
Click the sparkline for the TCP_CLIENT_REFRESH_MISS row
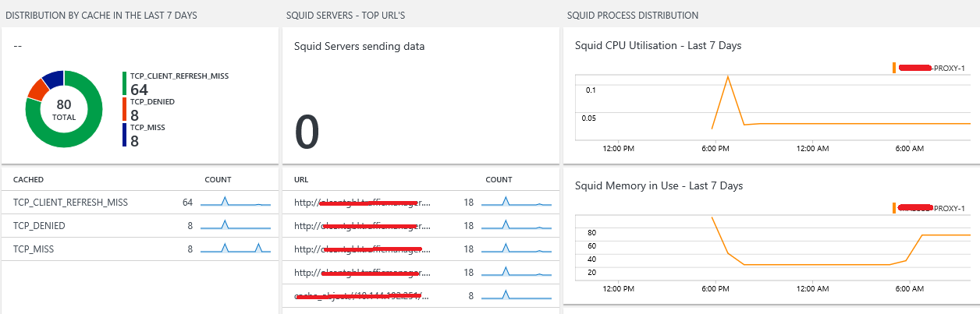tap(236, 203)
